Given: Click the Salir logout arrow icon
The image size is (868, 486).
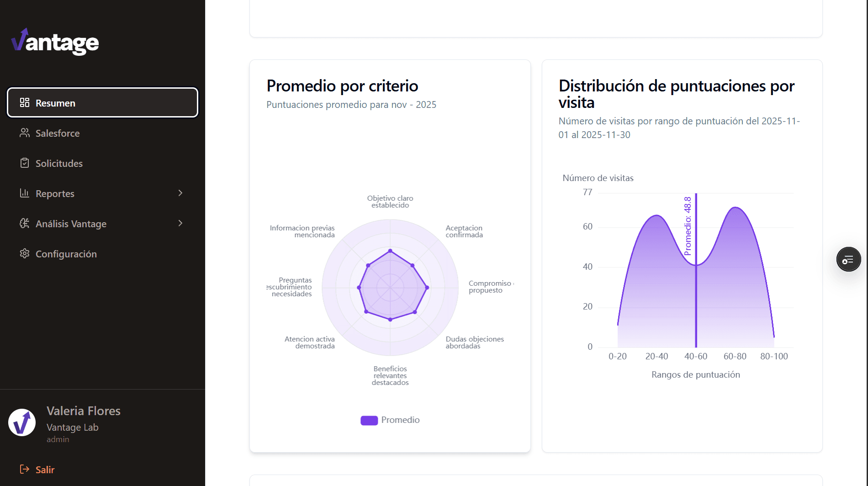Looking at the screenshot, I should [25, 469].
